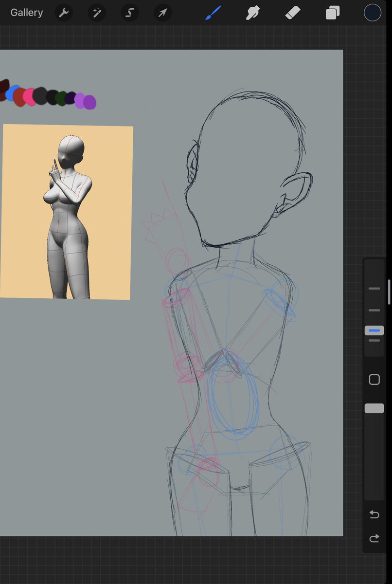Tap the 3D mannequin reference image
This screenshot has width=392, height=584.
pyautogui.click(x=67, y=212)
